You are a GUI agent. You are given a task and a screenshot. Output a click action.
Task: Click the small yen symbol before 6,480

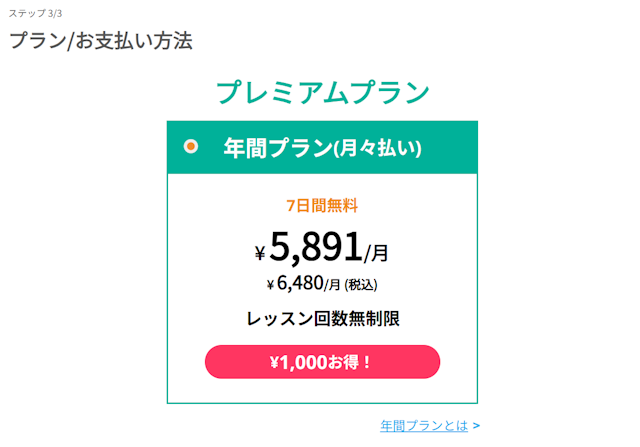[x=270, y=285]
